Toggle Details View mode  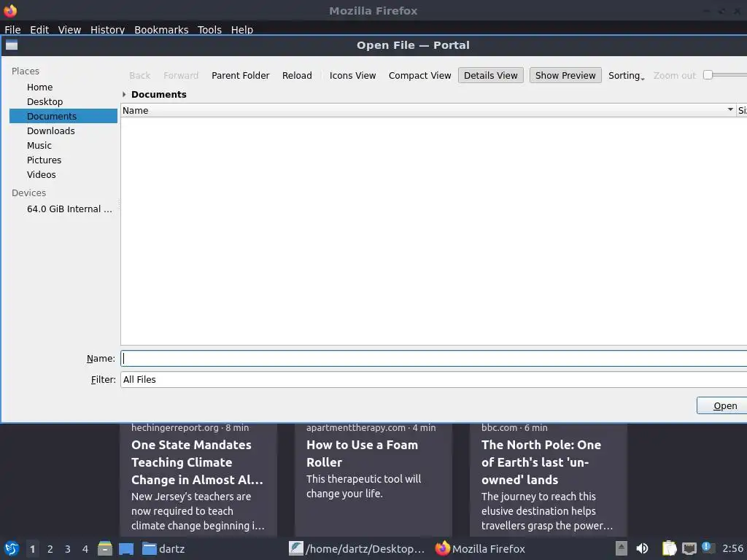(x=491, y=75)
